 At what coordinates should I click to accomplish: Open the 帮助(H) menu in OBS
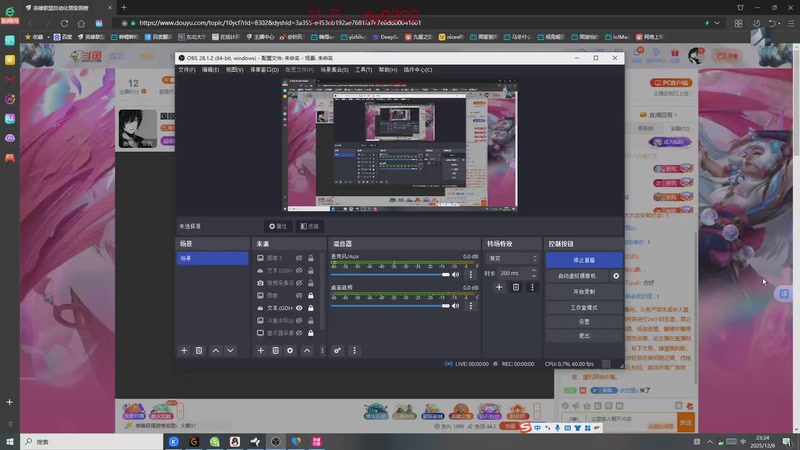[x=388, y=70]
